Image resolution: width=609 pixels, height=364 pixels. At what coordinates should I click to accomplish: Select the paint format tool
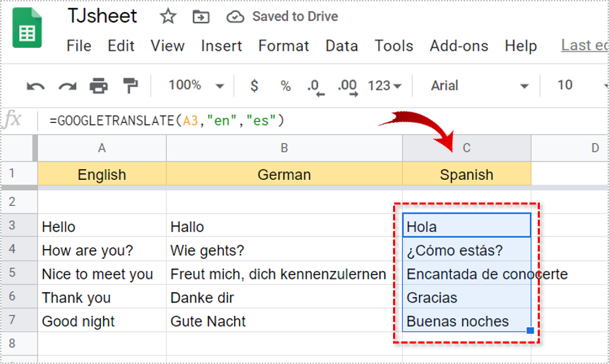130,85
